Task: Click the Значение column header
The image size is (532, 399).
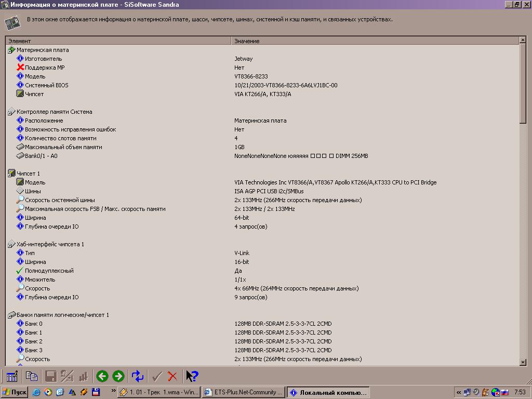Action: pos(374,41)
